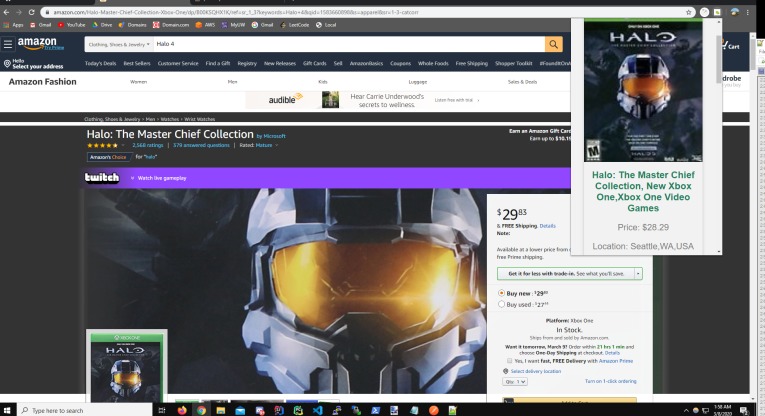Click the Microsoft brand link
Screen dimensions: 765x416
[x=274, y=136]
